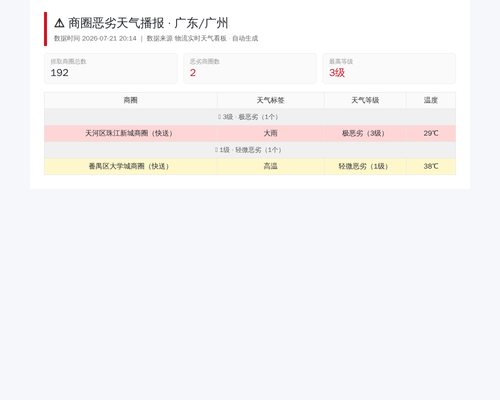Click the '商圈' column header
The height and width of the screenshot is (400, 500).
tap(130, 100)
